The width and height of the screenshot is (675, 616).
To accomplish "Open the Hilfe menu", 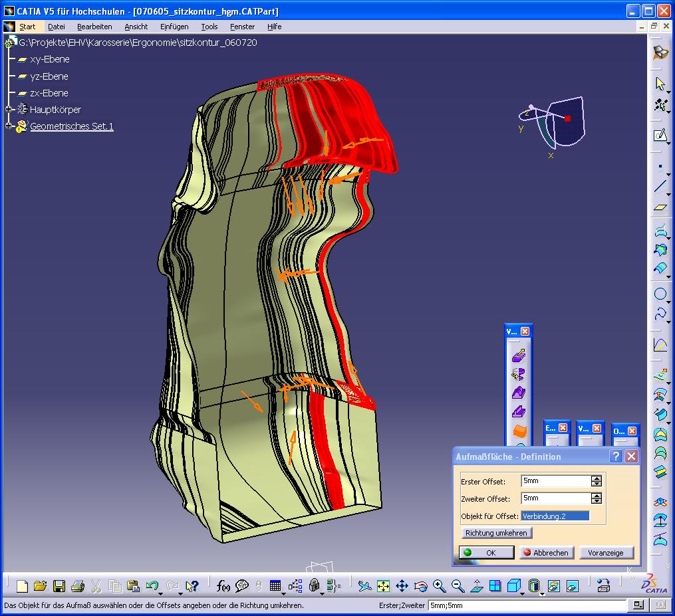I will pos(274,27).
